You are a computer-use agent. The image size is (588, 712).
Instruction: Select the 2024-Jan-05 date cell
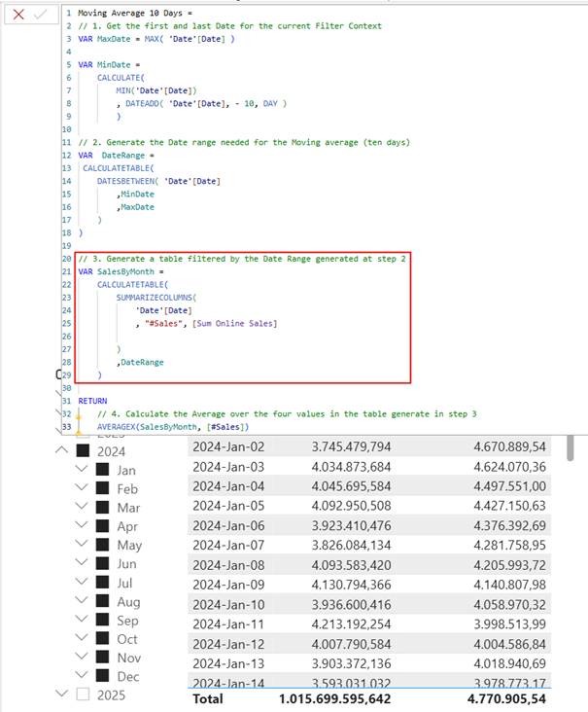tap(228, 506)
